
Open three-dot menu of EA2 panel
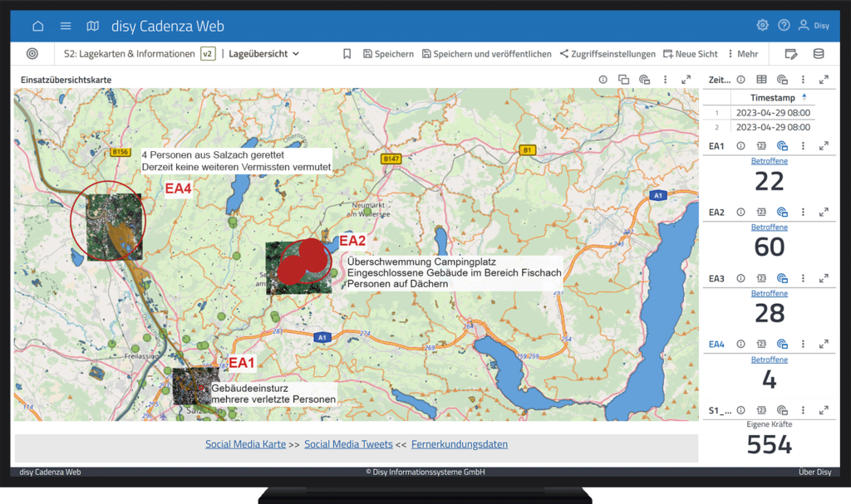point(804,212)
